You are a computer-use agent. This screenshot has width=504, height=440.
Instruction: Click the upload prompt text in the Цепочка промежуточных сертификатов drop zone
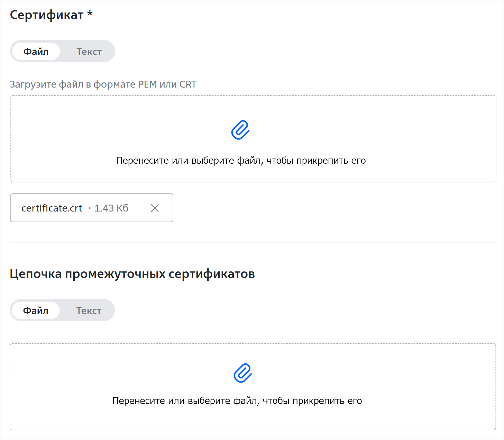click(237, 401)
